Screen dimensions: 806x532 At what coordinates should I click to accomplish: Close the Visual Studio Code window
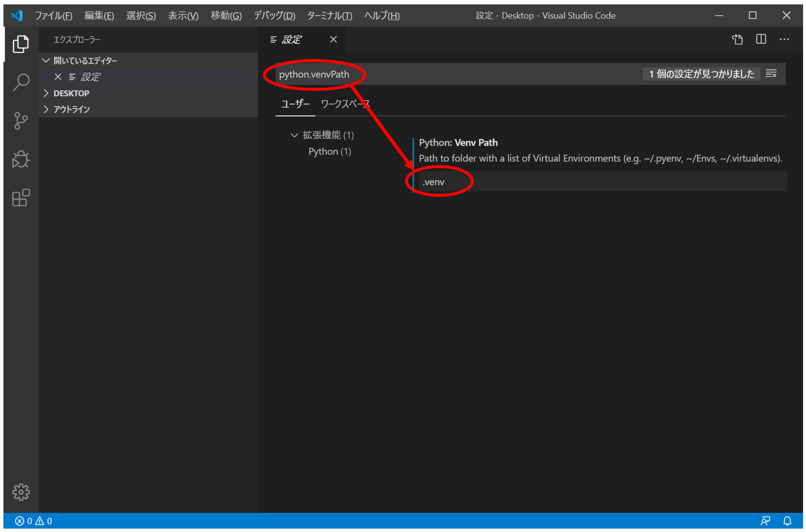[786, 16]
